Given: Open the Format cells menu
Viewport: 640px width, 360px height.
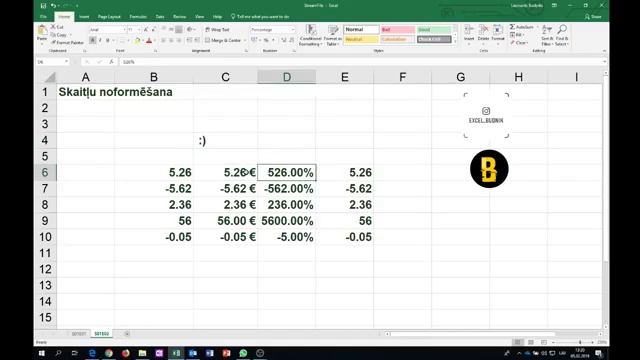Looking at the screenshot, I should tap(498, 33).
